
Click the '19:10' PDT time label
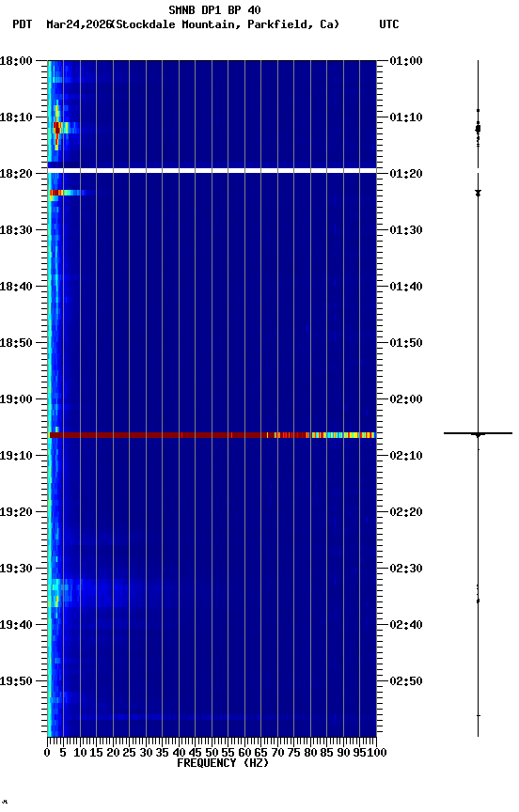click(x=16, y=456)
